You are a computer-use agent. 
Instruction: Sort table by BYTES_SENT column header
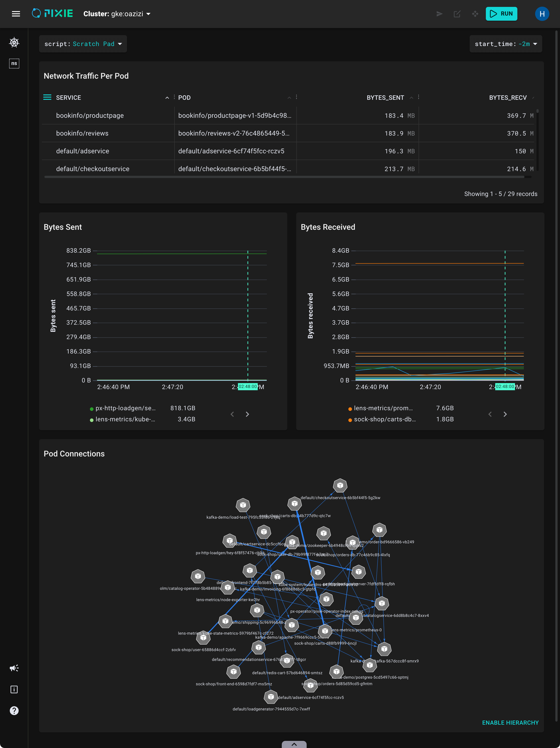tap(385, 98)
